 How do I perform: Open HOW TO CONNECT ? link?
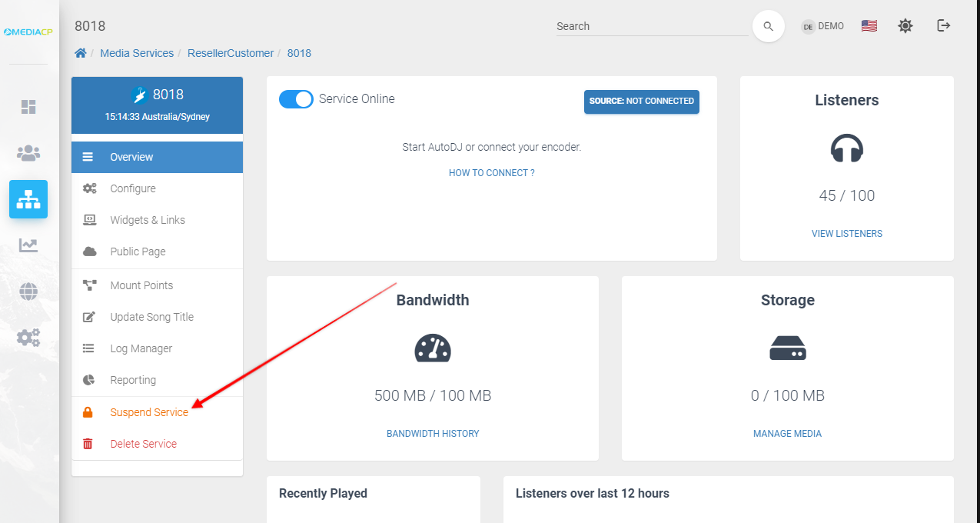[x=492, y=173]
